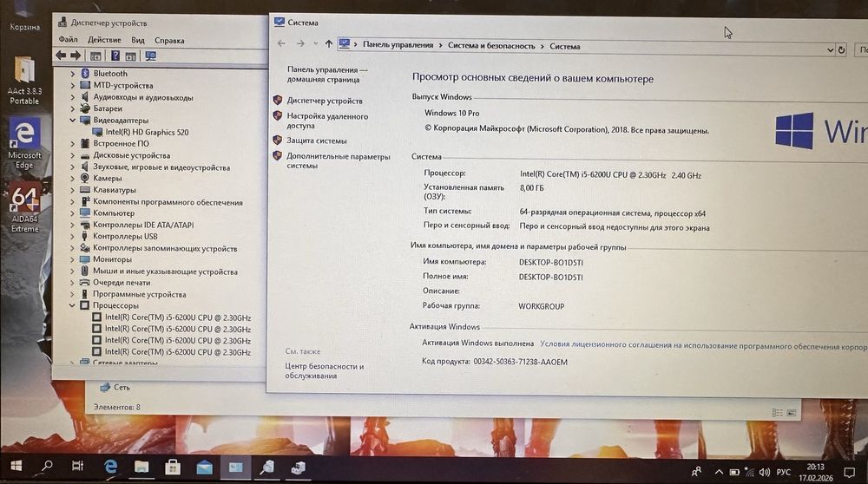Open the recent locations dropdown in Система window

[316, 43]
